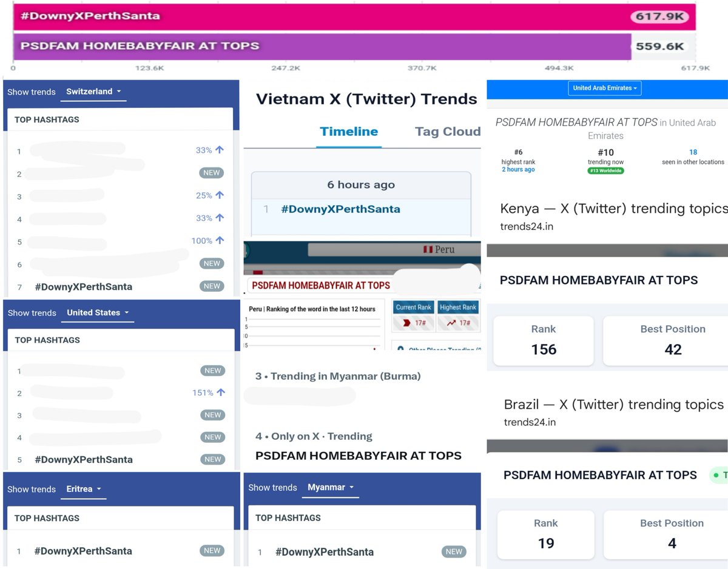Viewport: 728px width, 569px height.
Task: Click '3 • Trending in Myanmar (Burma)' text
Action: point(338,376)
